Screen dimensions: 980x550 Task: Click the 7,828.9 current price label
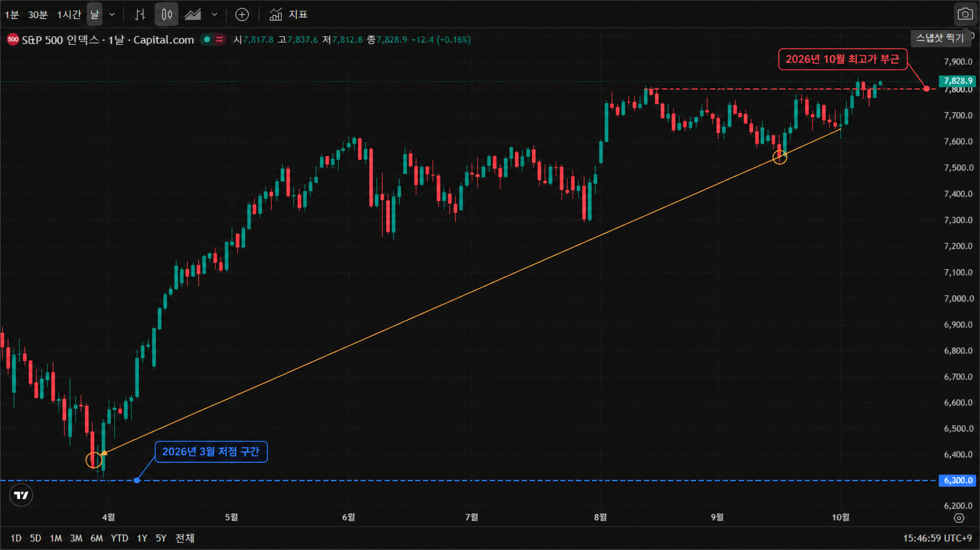pyautogui.click(x=958, y=81)
